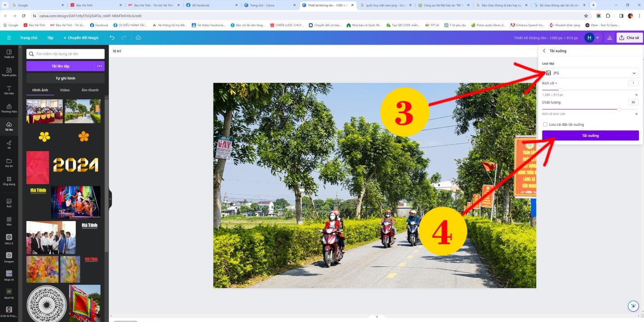The width and height of the screenshot is (644, 322).
Task: Open the Thương hiệu (Brand) panel
Action: [x=9, y=108]
